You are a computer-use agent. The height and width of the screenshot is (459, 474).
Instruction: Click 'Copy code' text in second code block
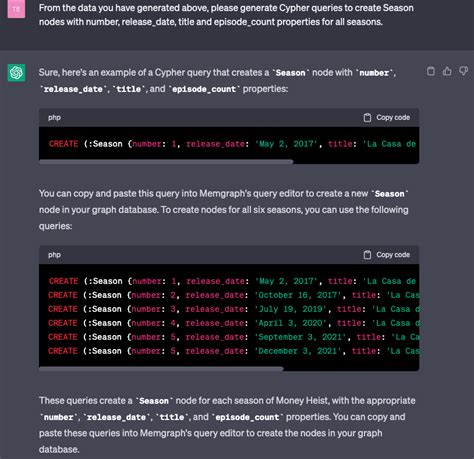click(x=393, y=255)
